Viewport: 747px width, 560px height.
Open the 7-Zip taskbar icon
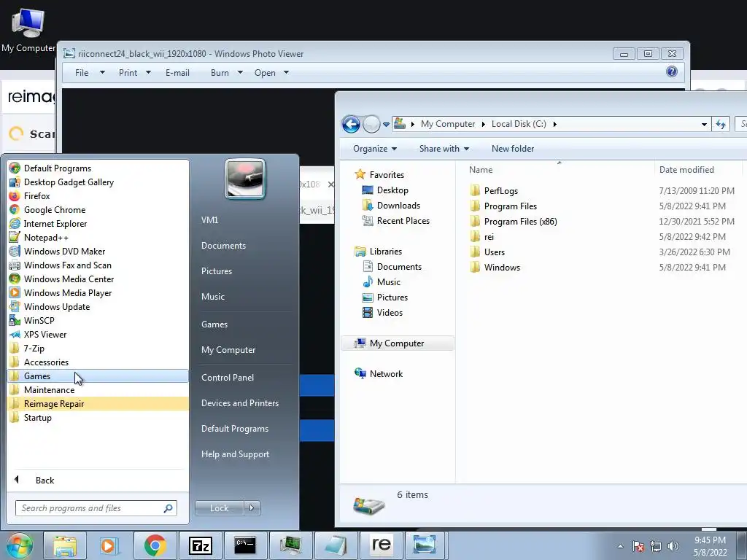pyautogui.click(x=200, y=545)
